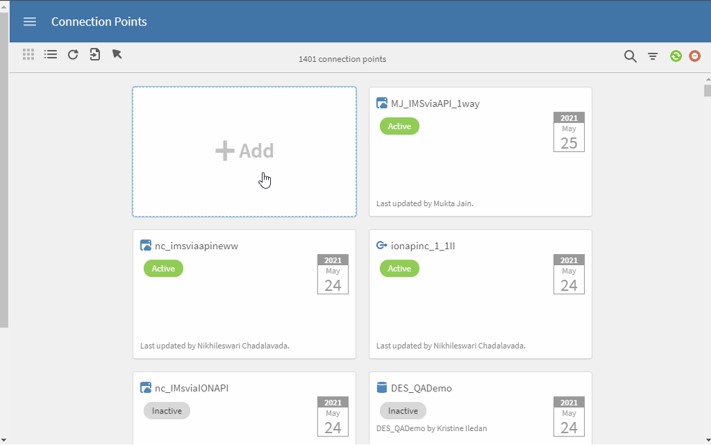Click Active badge on ionapinc_1_1ll
This screenshot has width=711, height=445.
coord(399,269)
